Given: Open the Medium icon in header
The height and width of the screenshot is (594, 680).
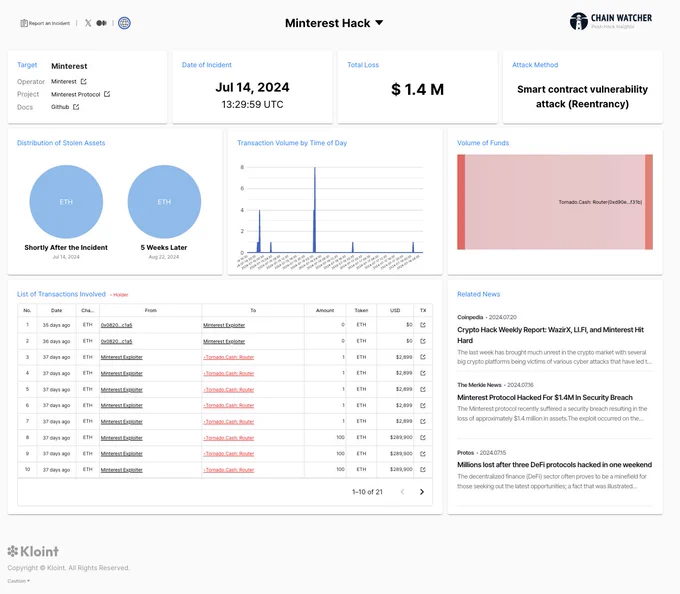Looking at the screenshot, I should click(101, 23).
